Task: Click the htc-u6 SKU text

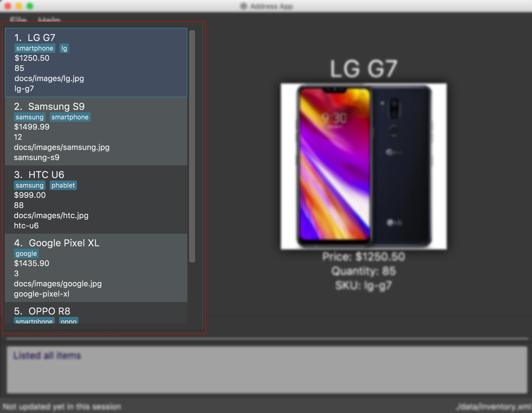Action: pos(27,226)
